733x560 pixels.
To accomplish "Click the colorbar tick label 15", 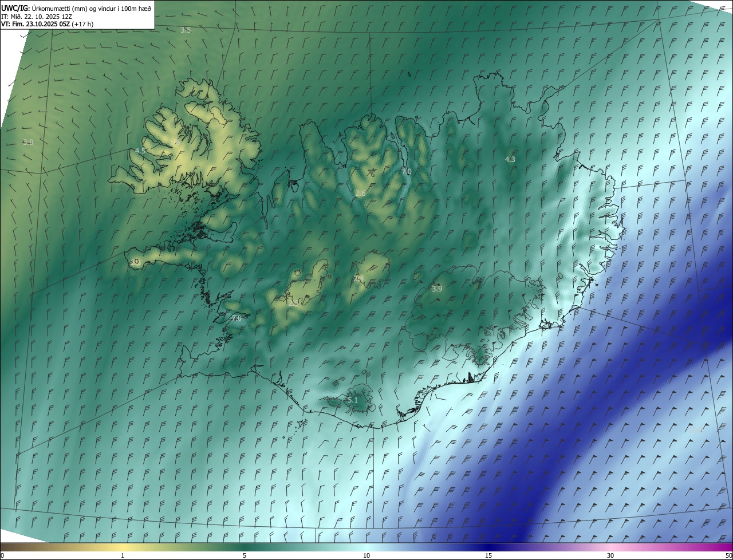I will pyautogui.click(x=488, y=555).
